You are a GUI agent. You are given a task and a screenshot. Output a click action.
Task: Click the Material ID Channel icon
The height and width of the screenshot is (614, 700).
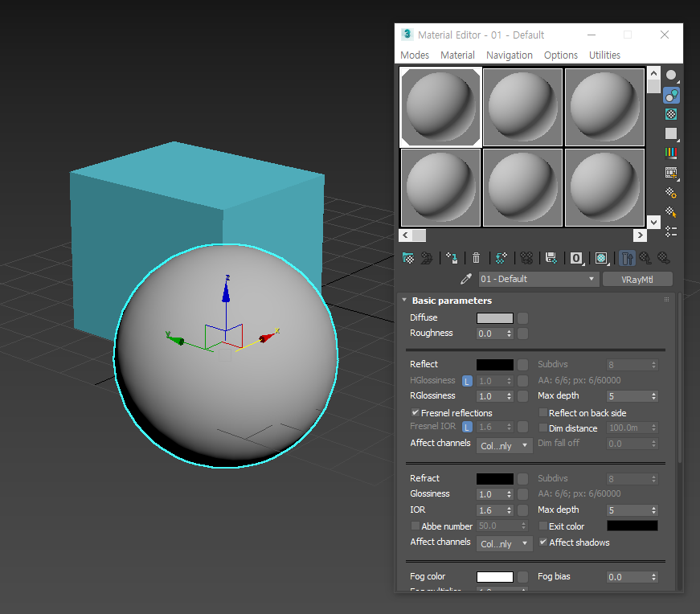576,258
